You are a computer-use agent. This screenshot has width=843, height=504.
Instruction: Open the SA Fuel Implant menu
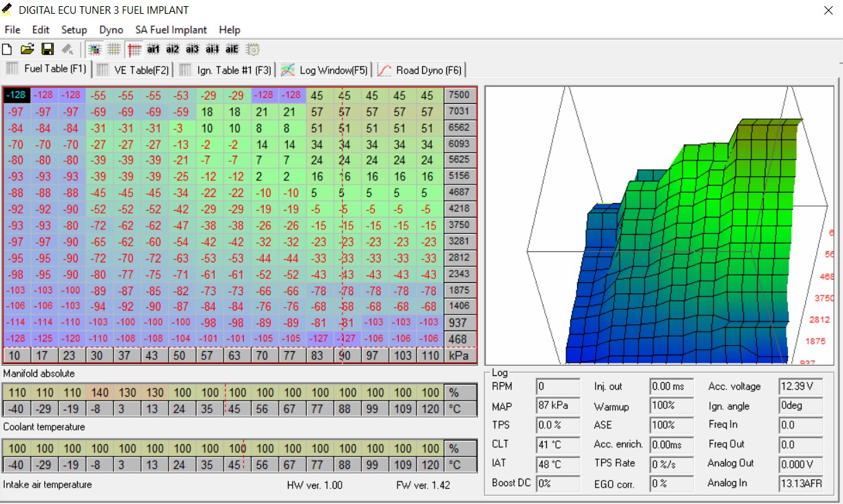171,30
